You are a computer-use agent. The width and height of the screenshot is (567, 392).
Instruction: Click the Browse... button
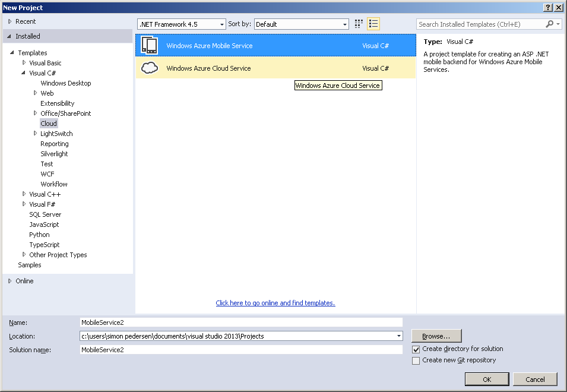tap(436, 336)
